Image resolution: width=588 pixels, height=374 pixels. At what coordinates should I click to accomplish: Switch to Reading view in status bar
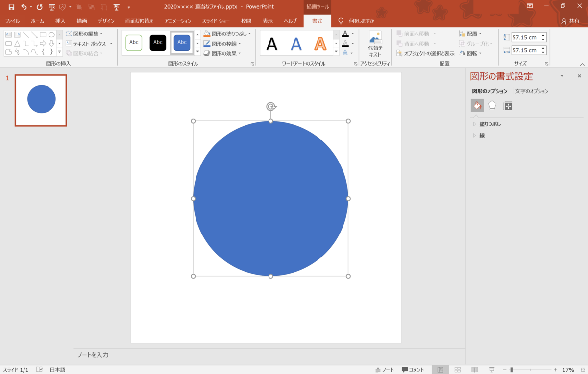pyautogui.click(x=474, y=370)
